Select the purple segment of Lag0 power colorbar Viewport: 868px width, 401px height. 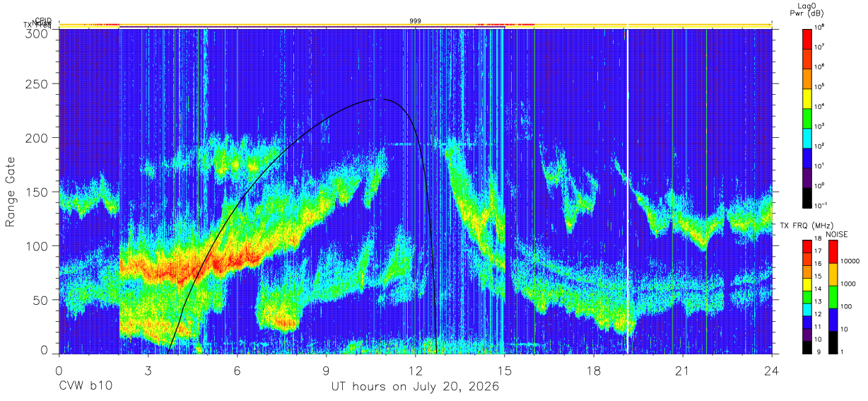click(x=807, y=177)
